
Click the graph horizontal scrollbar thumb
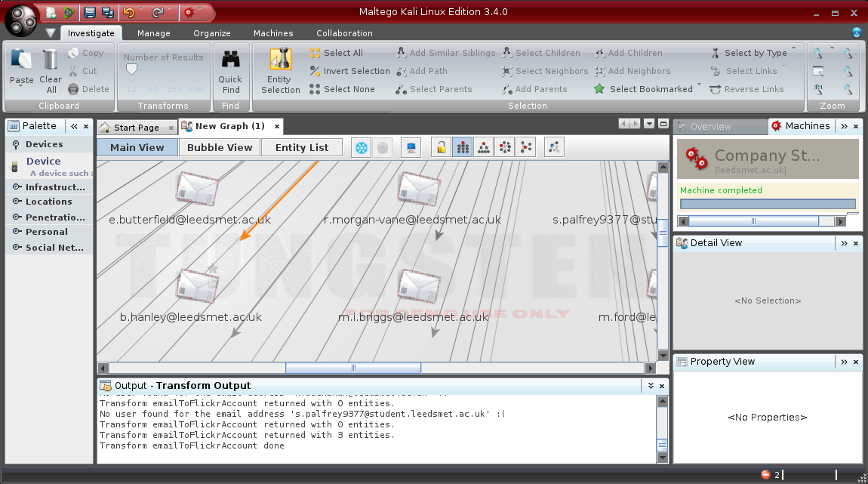[353, 368]
